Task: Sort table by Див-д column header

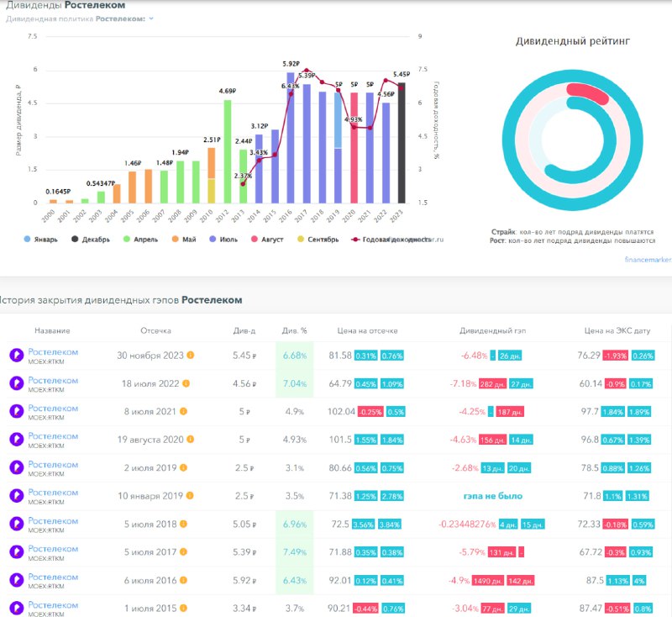Action: coord(244,330)
